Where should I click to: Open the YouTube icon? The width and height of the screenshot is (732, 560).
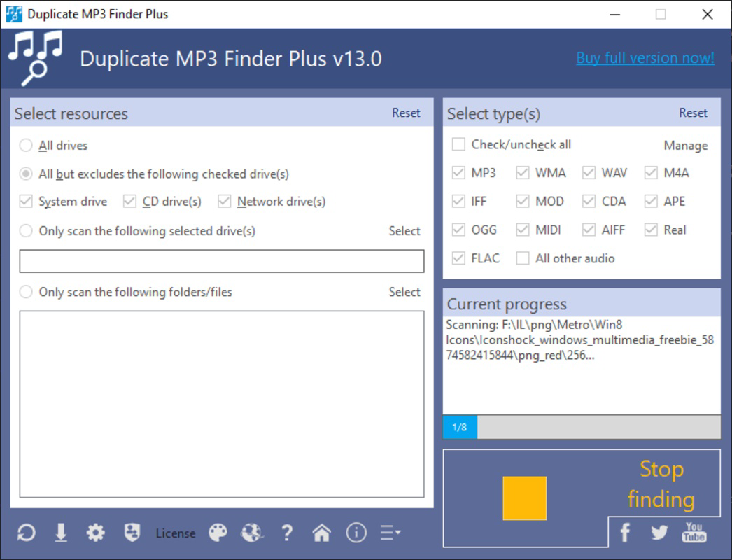click(694, 533)
